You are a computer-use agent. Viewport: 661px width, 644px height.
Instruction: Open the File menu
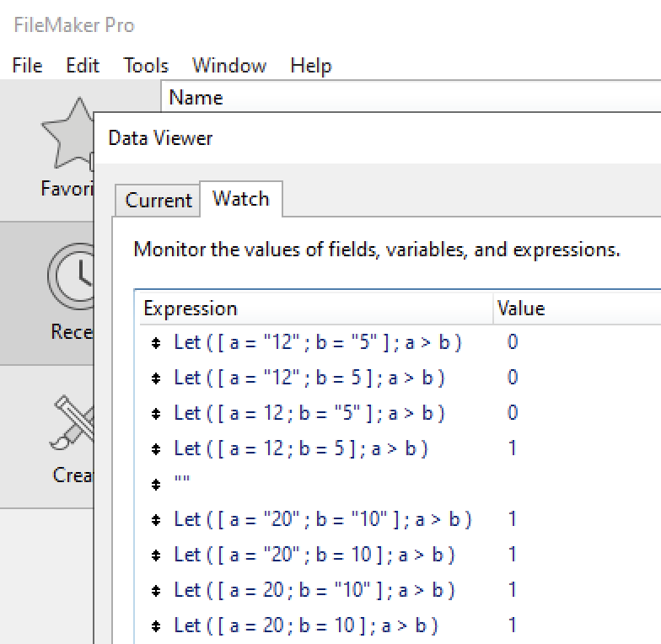(27, 66)
